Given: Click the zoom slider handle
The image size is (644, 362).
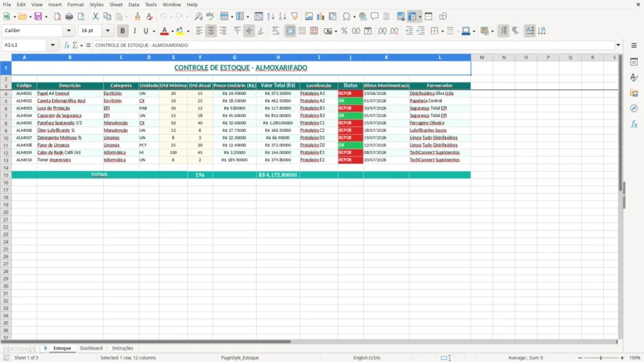Looking at the screenshot, I should pyautogui.click(x=601, y=358).
